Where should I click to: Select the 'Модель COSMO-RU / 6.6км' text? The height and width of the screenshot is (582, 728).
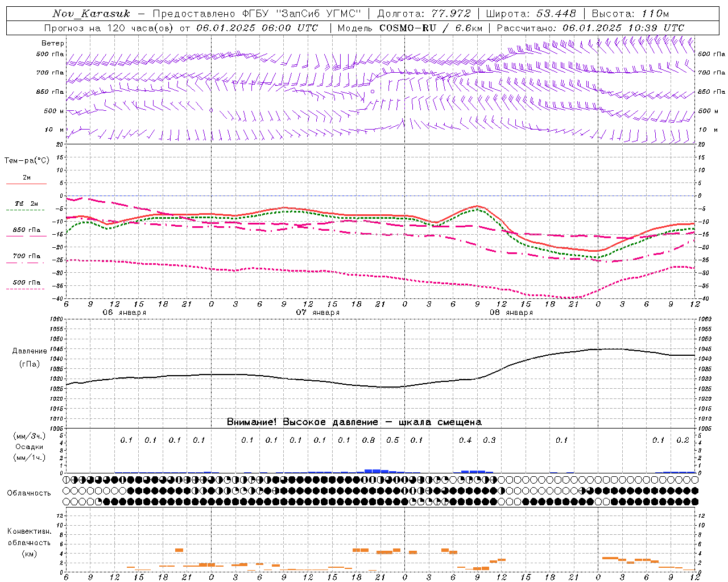coord(410,28)
